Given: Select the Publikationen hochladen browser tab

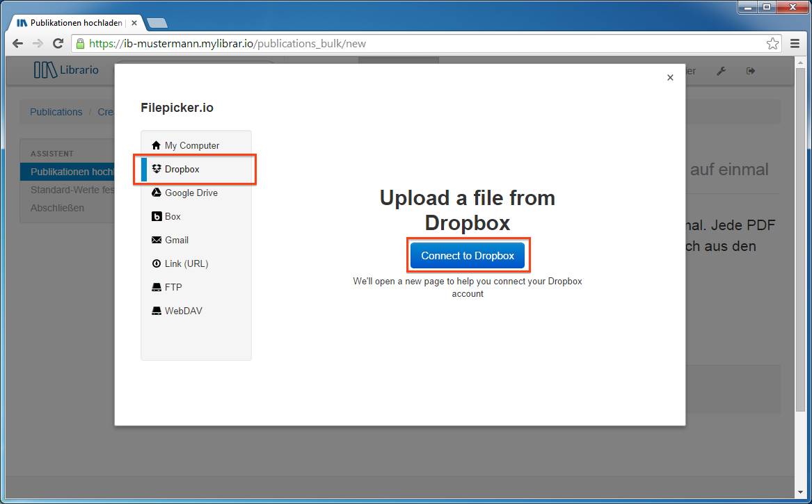Looking at the screenshot, I should [76, 23].
